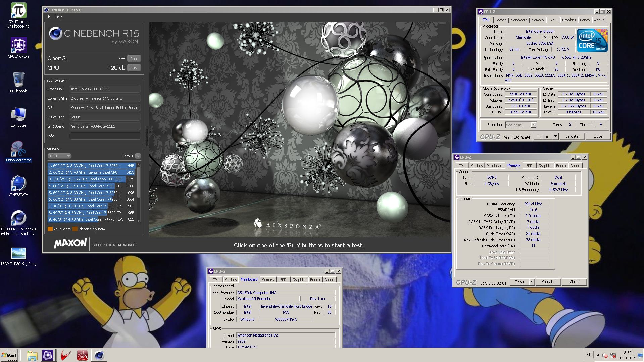
Task: Open Tools dropdown arrow in CPU-Z Memory window
Action: point(532,282)
